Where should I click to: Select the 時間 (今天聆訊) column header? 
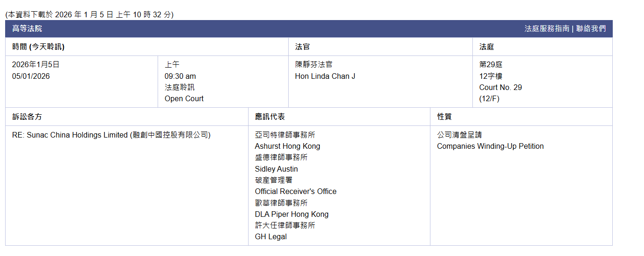tap(38, 47)
